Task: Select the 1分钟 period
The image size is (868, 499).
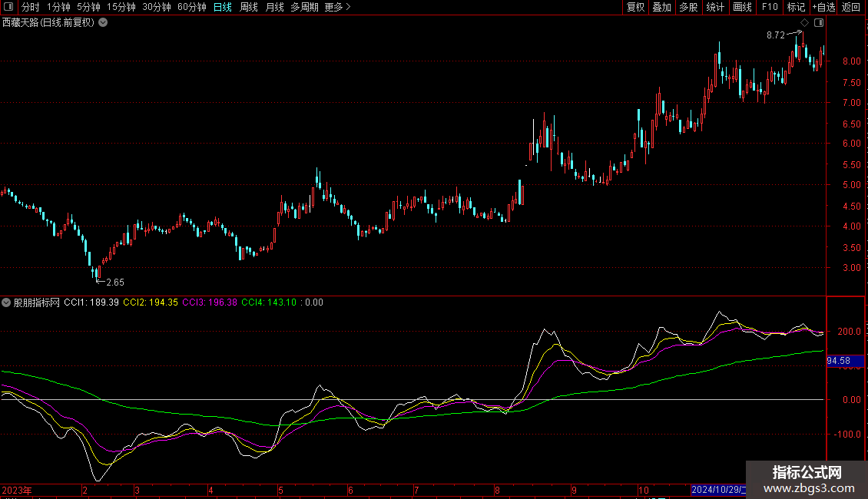Action: (x=58, y=7)
